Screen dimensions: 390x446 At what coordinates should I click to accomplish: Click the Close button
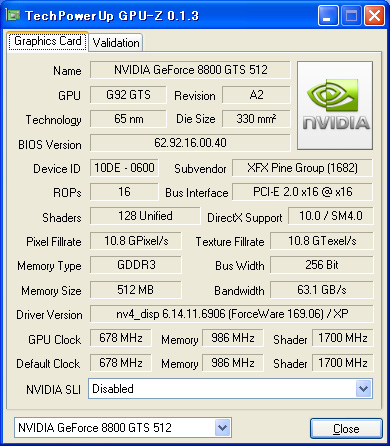(346, 428)
